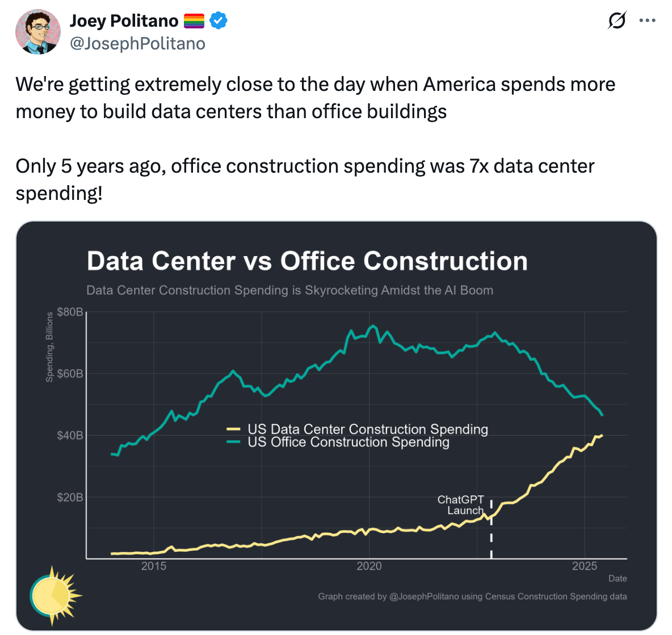
Task: Click the blue verified checkmark badge
Action: pyautogui.click(x=218, y=20)
